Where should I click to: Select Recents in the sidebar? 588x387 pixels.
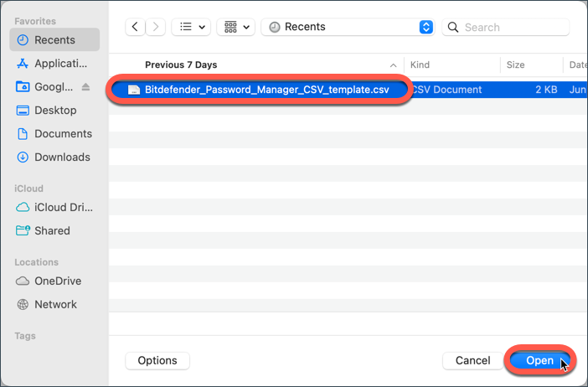point(54,39)
